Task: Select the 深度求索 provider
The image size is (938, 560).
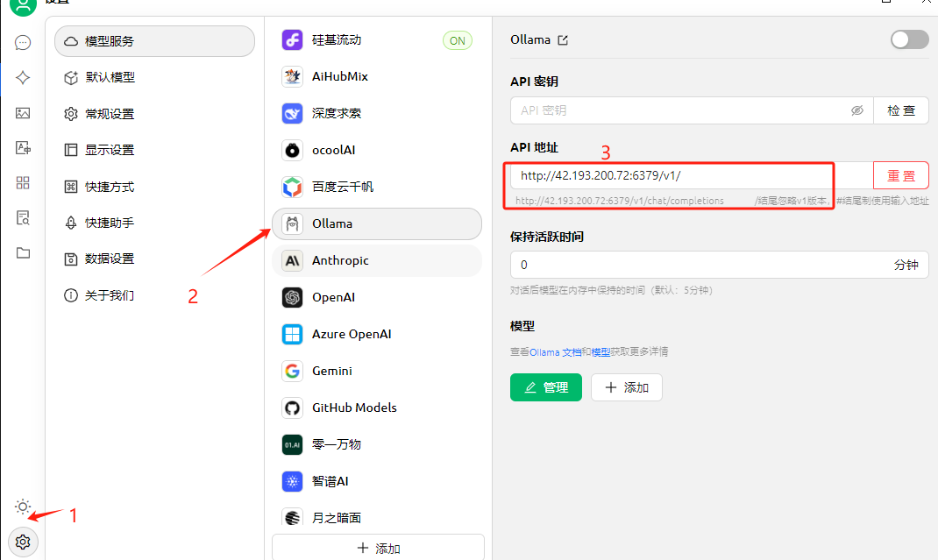Action: click(377, 113)
